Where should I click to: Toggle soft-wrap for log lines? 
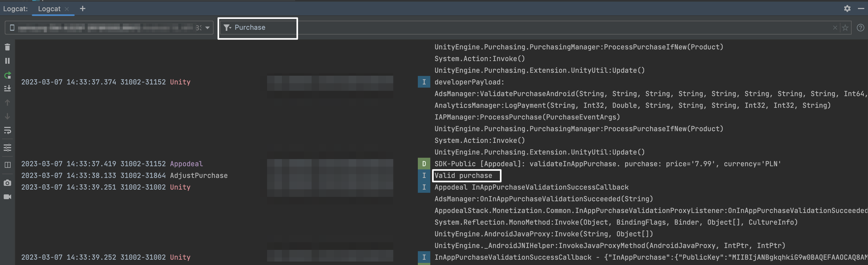7,130
